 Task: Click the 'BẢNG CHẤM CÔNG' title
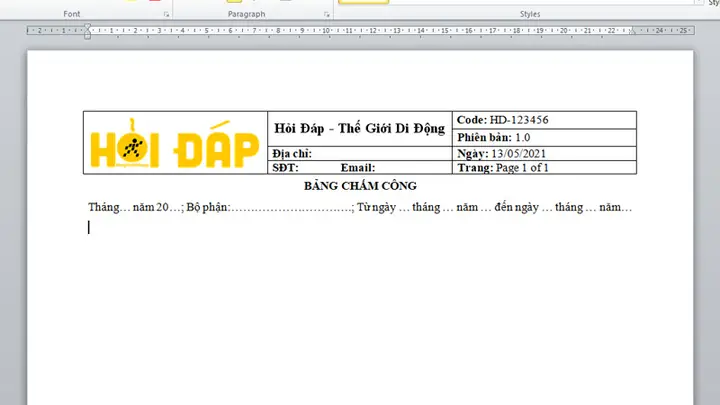pyautogui.click(x=360, y=186)
